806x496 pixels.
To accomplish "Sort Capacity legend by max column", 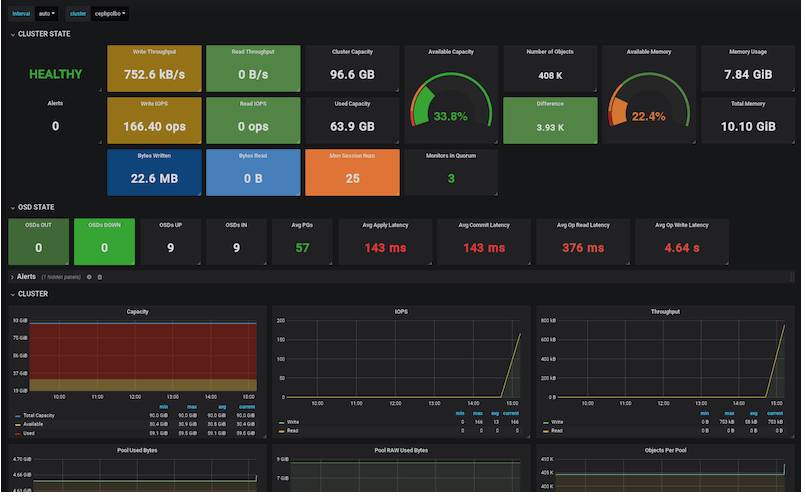I will click(x=192, y=406).
